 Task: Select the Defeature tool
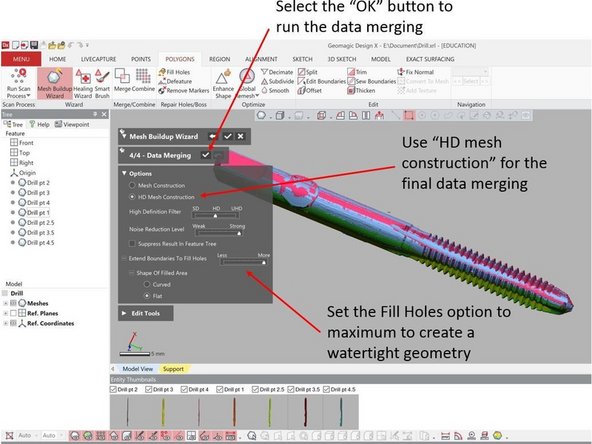[x=175, y=81]
